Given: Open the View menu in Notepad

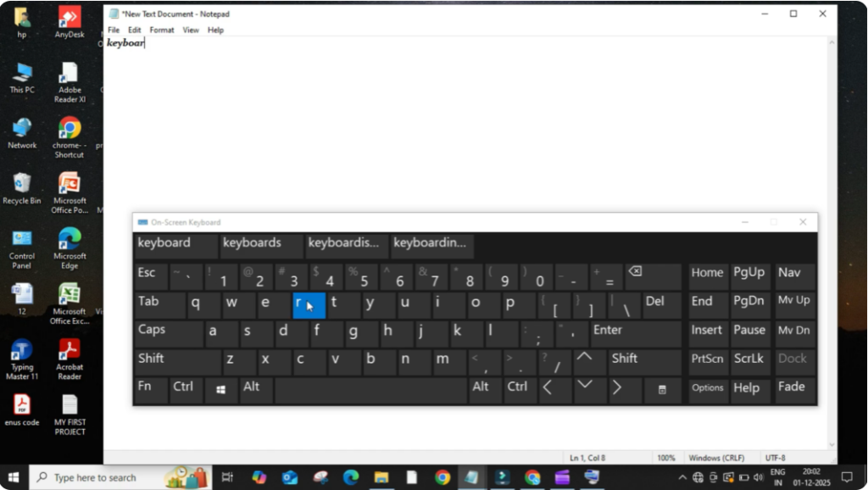Looking at the screenshot, I should pyautogui.click(x=191, y=30).
